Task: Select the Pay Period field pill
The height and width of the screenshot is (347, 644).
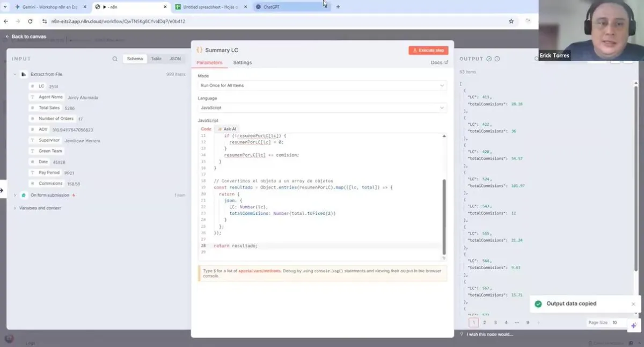Action: point(46,172)
